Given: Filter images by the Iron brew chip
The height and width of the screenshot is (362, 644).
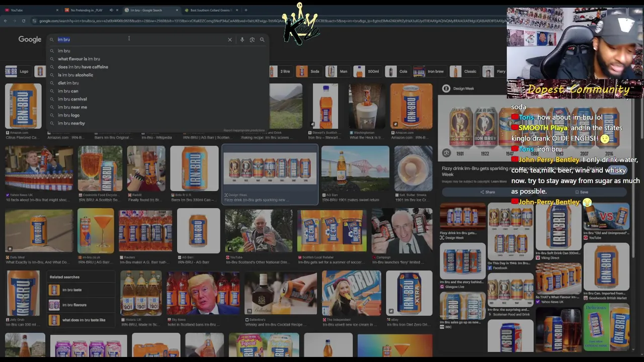Looking at the screenshot, I should [x=429, y=71].
